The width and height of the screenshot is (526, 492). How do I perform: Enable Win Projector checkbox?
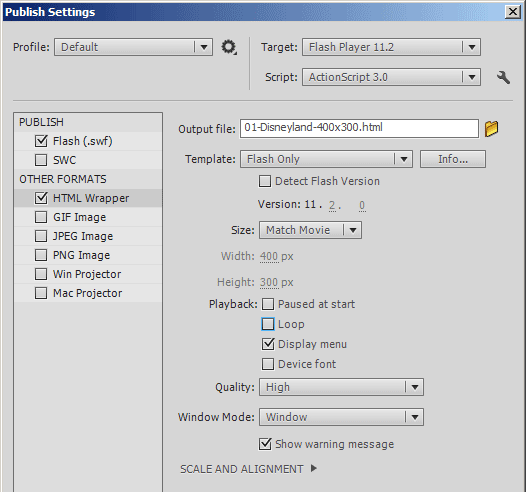[41, 274]
